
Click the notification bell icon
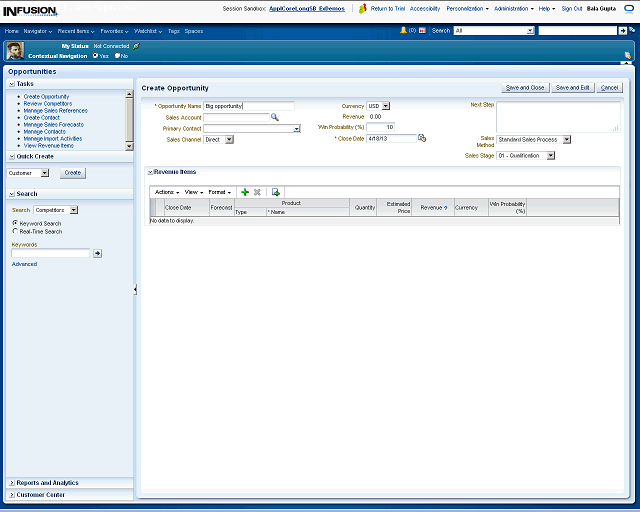pyautogui.click(x=403, y=31)
